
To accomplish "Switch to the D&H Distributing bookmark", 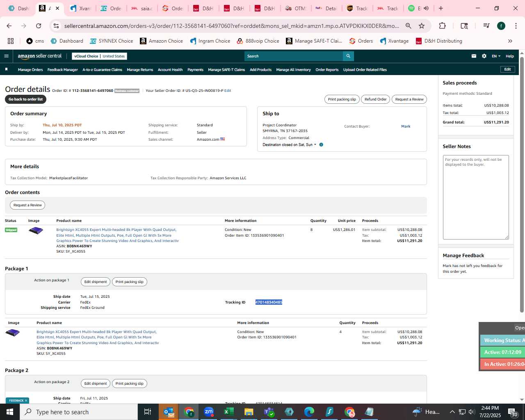I will coord(439,41).
